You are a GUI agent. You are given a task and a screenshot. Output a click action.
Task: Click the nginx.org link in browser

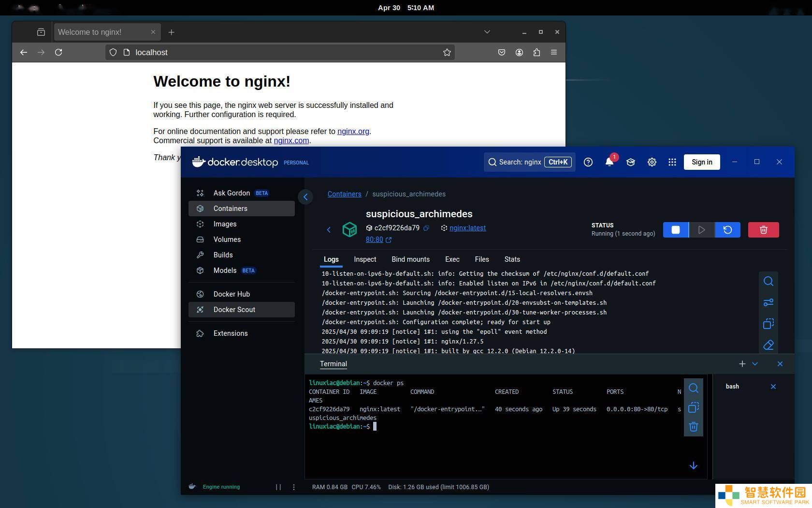click(x=353, y=131)
